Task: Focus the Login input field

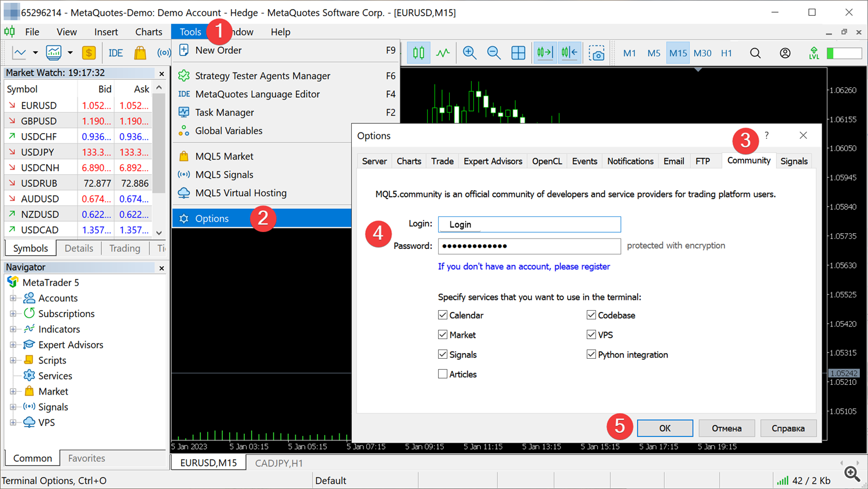Action: coord(529,225)
